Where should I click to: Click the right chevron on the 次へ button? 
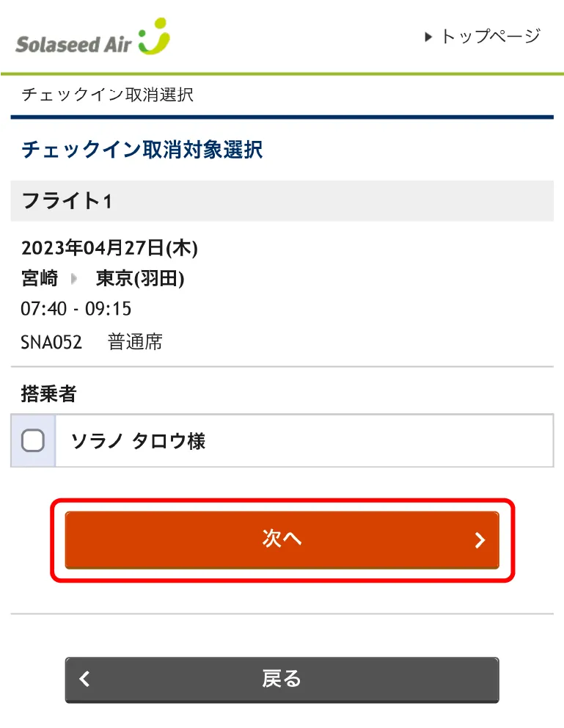480,541
